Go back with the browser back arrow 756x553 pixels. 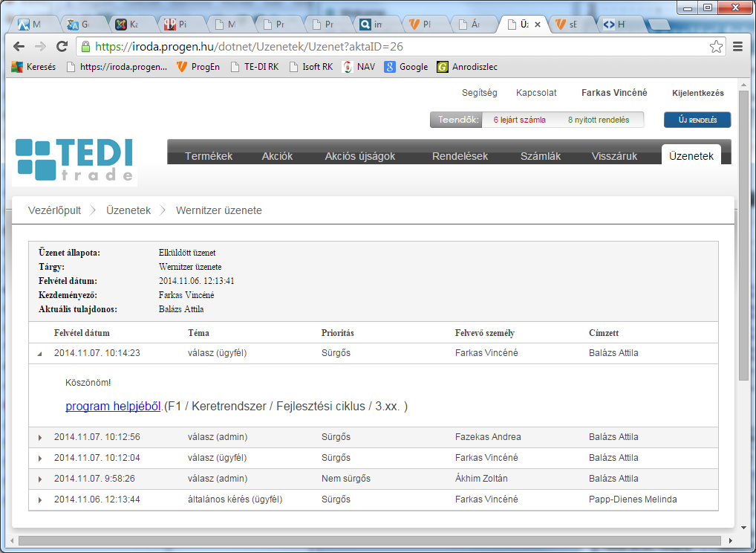19,46
